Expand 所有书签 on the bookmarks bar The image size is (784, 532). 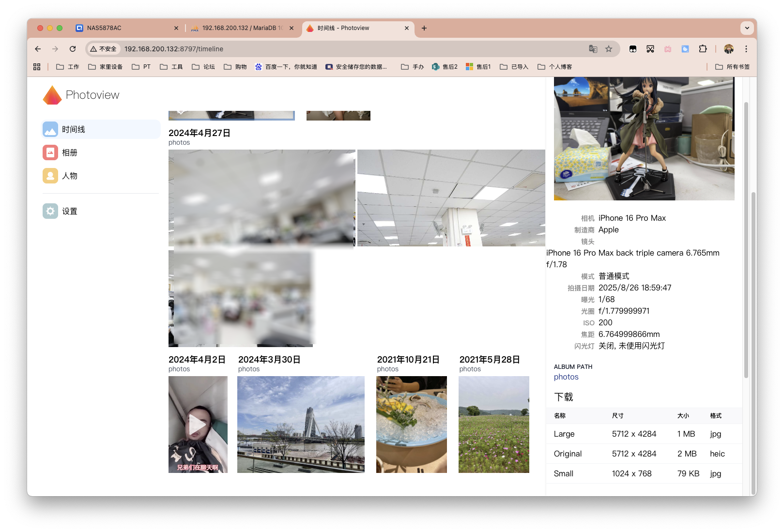point(732,66)
